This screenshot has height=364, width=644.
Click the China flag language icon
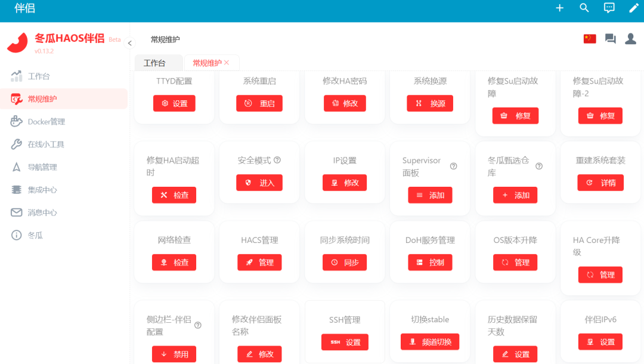click(589, 38)
